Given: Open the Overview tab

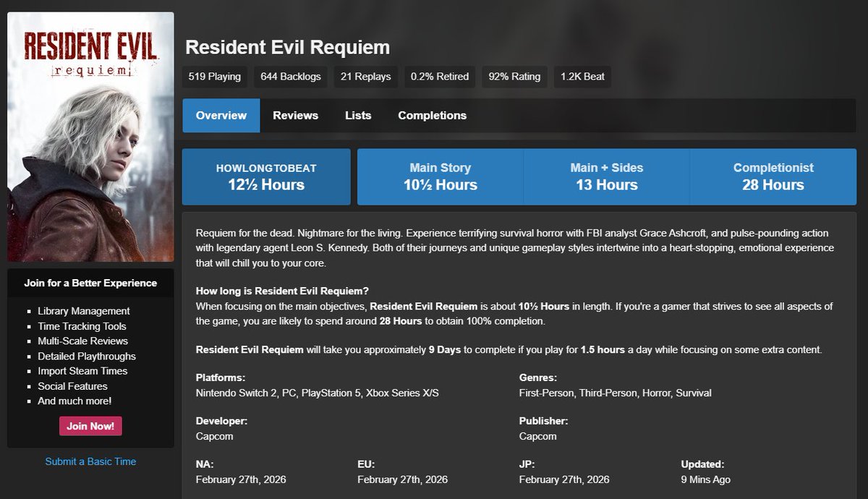Looking at the screenshot, I should click(x=221, y=116).
